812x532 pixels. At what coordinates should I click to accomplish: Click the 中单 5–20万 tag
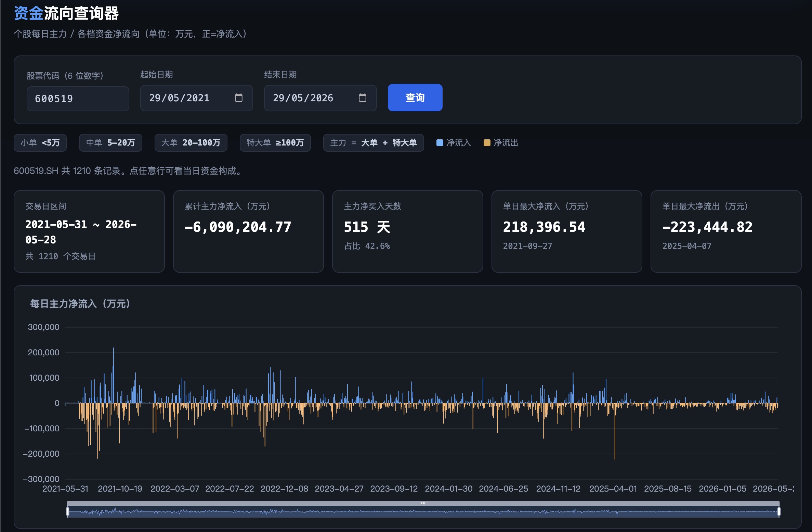click(110, 143)
